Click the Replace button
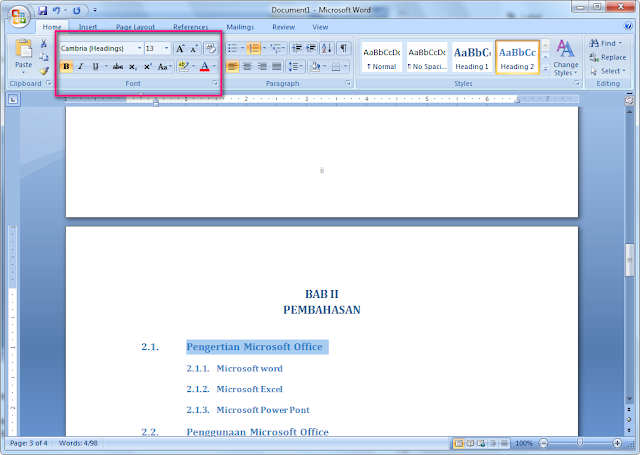 608,58
